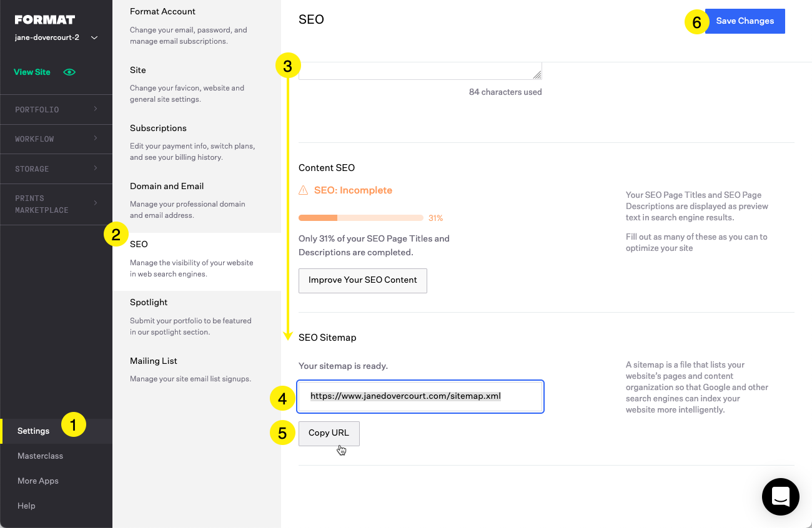Screen dimensions: 812x528
Task: Click Improve Your SEO Content button
Action: [362, 280]
